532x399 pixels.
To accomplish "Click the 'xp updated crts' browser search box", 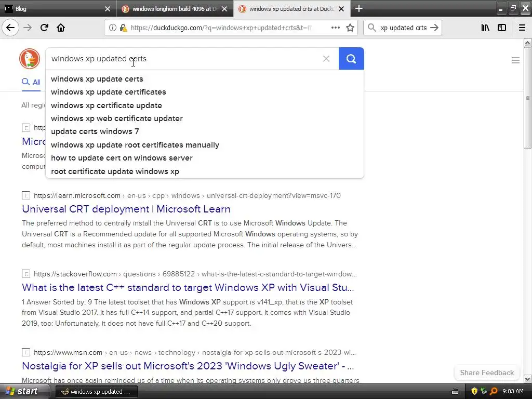I will pyautogui.click(x=403, y=28).
